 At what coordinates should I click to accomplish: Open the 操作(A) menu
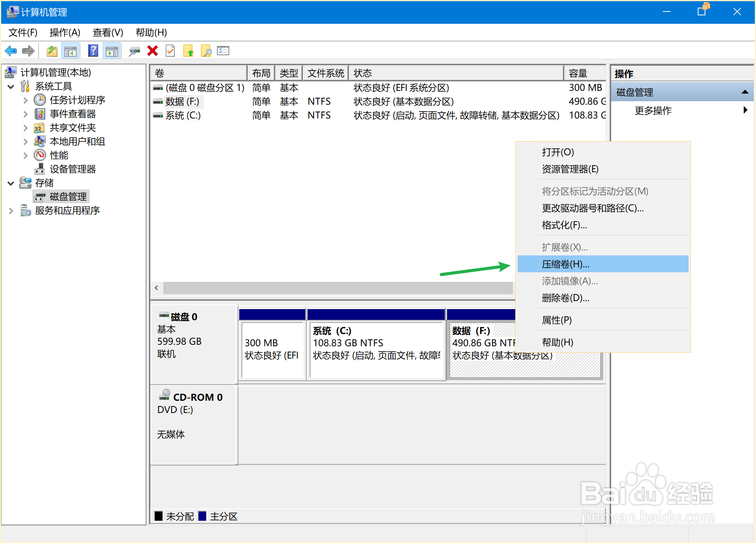pos(65,33)
